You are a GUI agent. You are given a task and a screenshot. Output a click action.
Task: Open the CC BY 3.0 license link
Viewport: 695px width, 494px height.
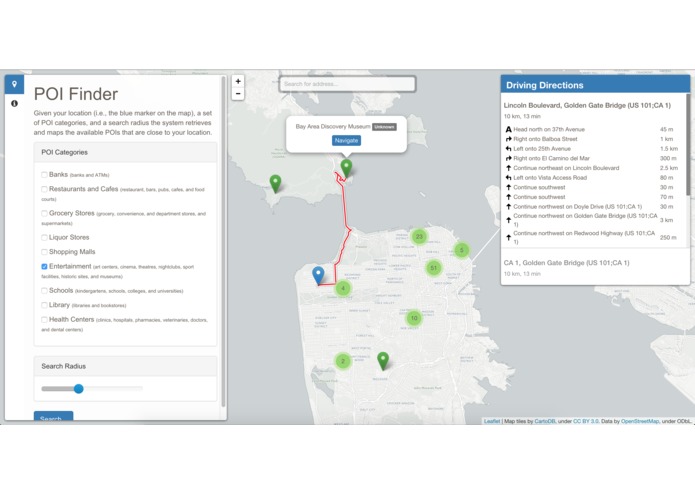click(x=586, y=421)
